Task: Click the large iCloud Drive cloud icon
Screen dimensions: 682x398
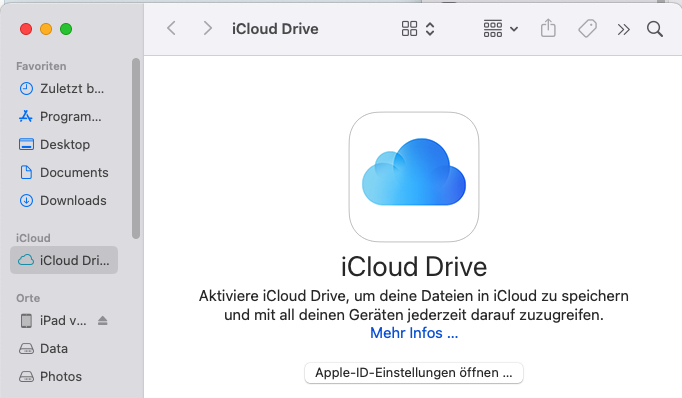Action: 414,177
